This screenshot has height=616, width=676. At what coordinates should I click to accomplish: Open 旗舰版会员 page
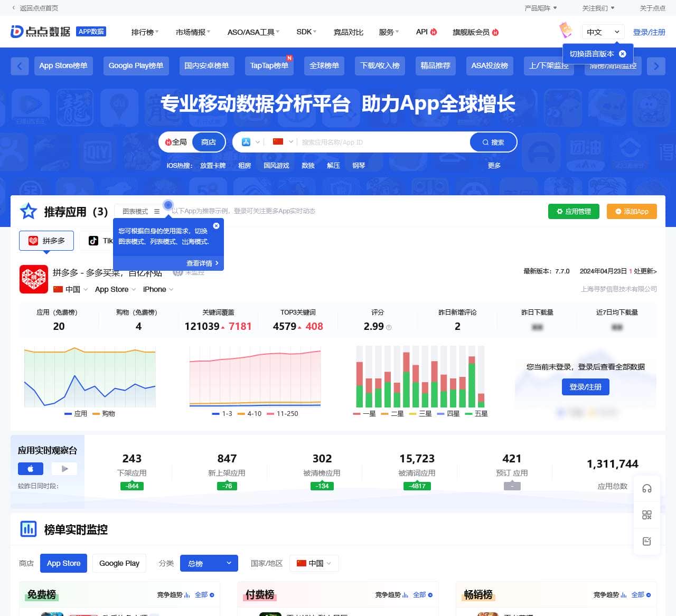point(475,32)
